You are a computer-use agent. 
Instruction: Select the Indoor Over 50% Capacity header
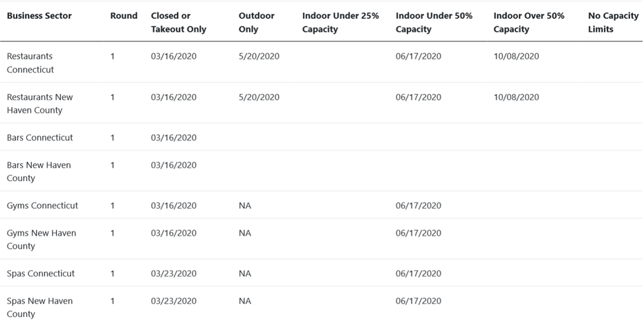(528, 23)
